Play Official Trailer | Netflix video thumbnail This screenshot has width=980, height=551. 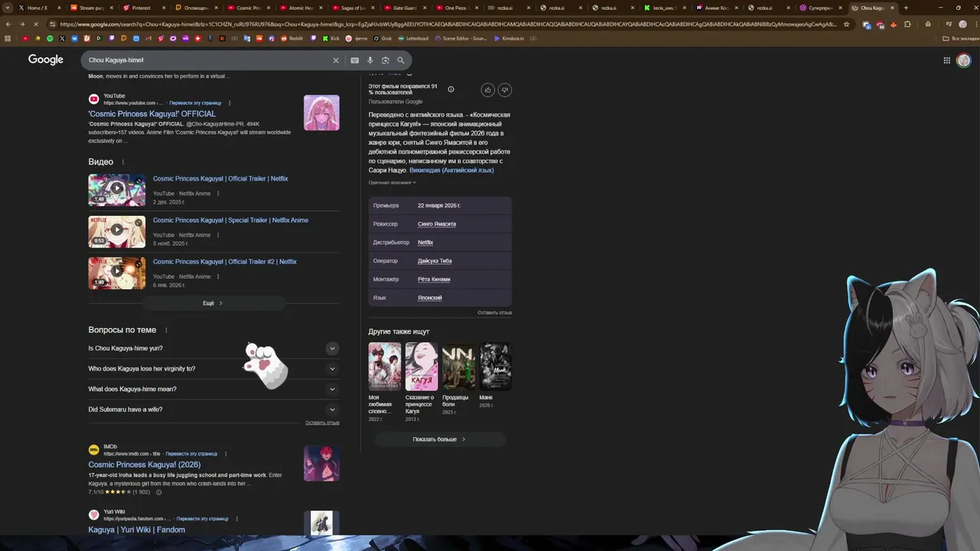tap(116, 189)
